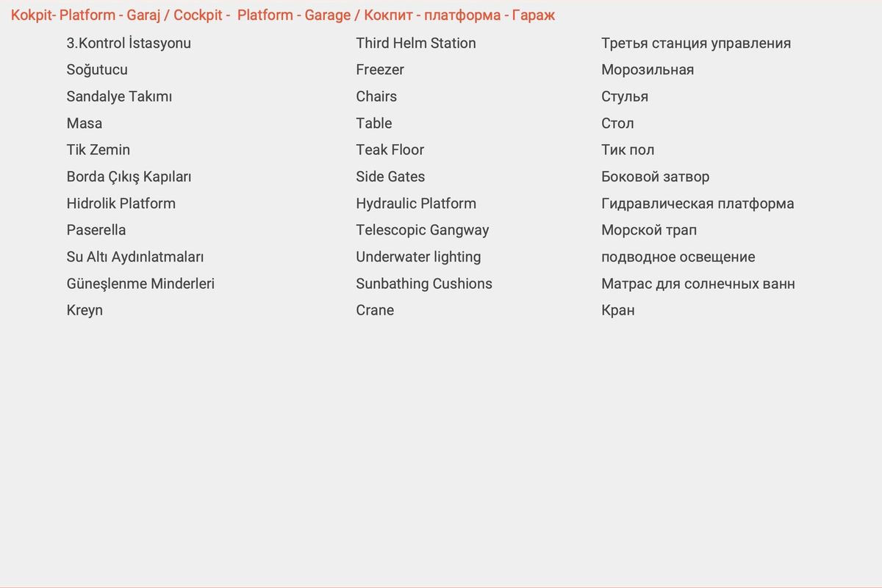Click the English 'Crane' entry

click(x=375, y=310)
